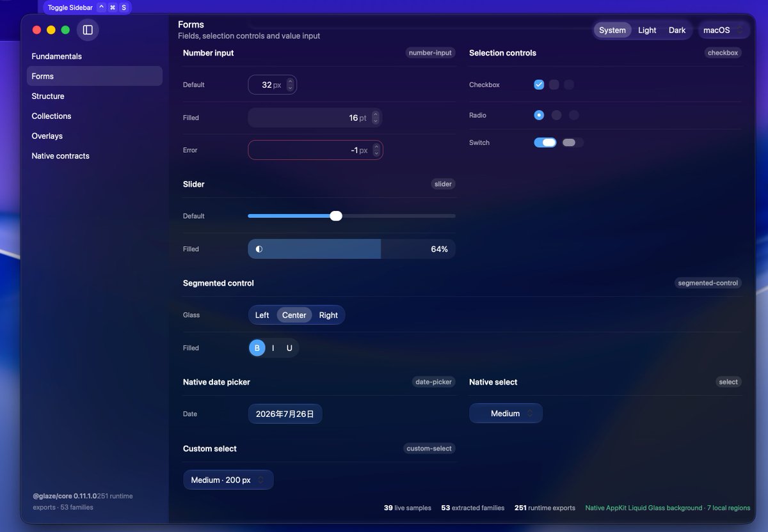The height and width of the screenshot is (532, 768).
Task: Click the Filled slider showing 64%
Action: click(351, 249)
